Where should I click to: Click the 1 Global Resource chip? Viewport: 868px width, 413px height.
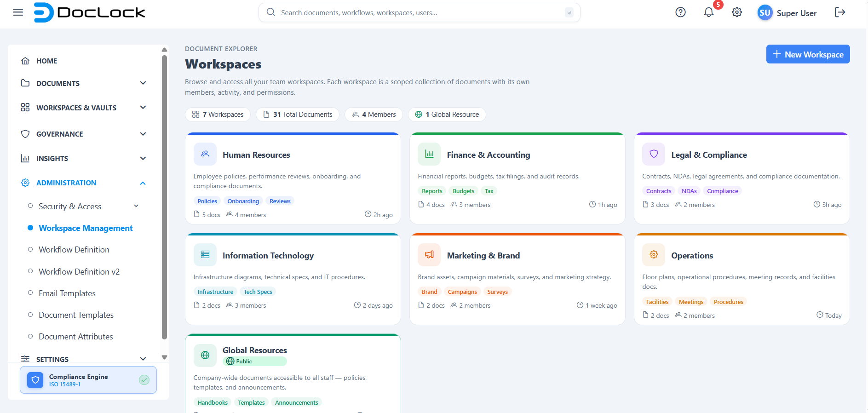tap(447, 115)
